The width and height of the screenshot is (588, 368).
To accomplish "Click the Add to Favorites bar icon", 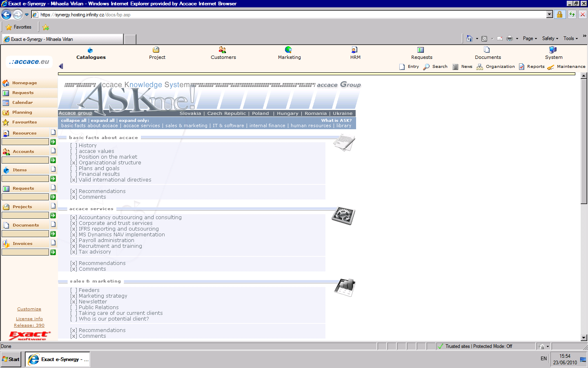I will (x=46, y=27).
